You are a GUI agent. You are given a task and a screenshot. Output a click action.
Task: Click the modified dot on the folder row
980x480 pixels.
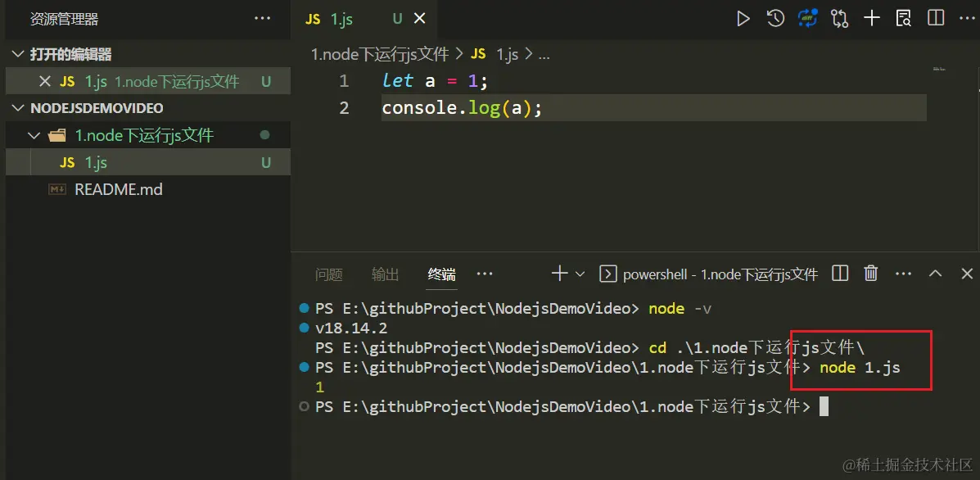pyautogui.click(x=264, y=135)
